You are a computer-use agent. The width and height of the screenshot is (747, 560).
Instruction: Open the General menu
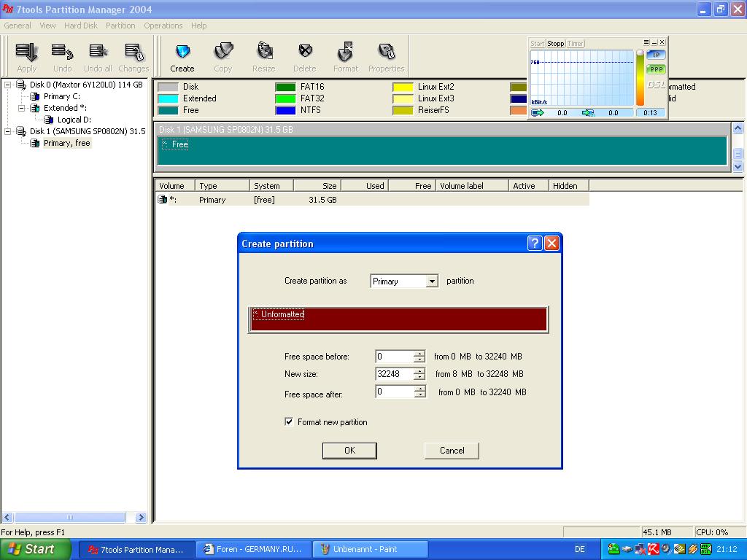click(x=18, y=26)
